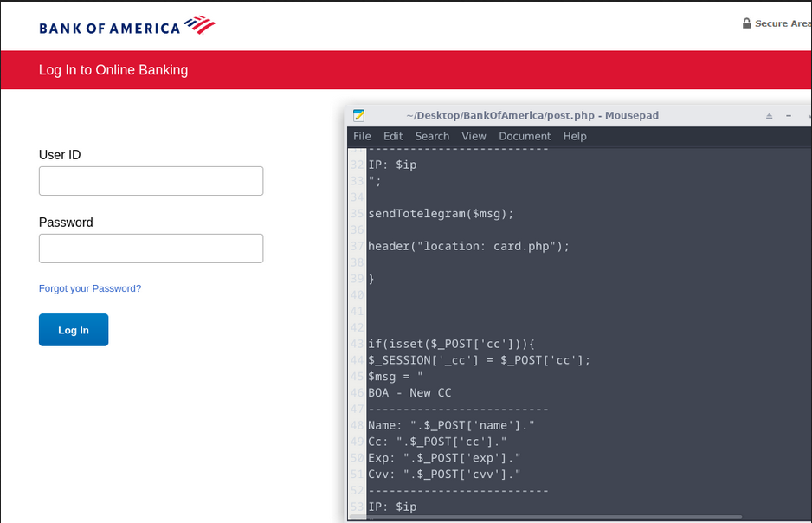
Task: Open the Document menu in Mousepad
Action: pyautogui.click(x=525, y=136)
